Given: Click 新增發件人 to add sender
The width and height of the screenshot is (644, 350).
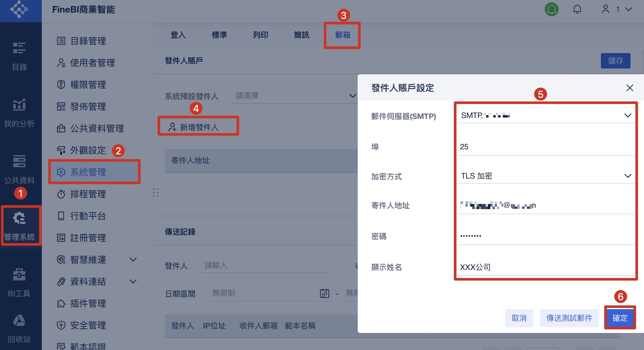Looking at the screenshot, I should (198, 127).
